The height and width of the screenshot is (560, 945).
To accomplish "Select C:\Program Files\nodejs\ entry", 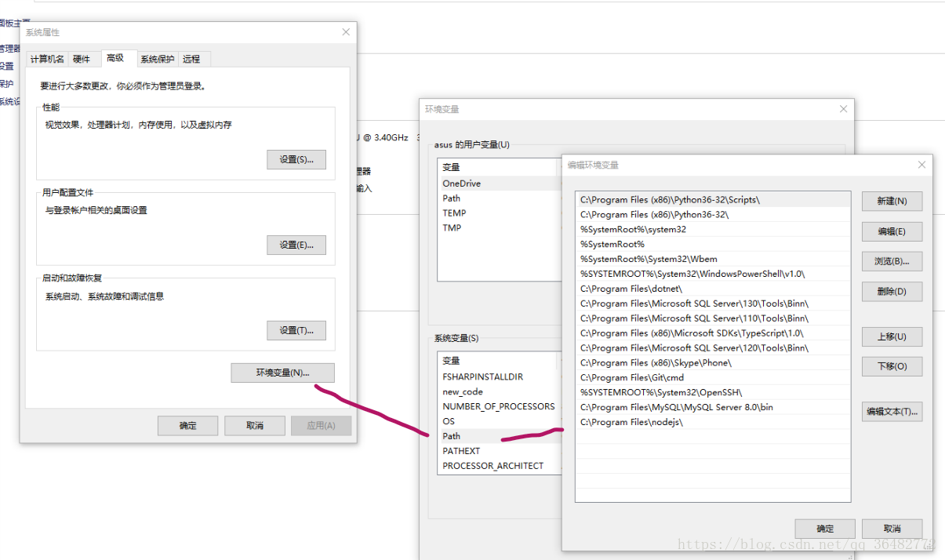I will 713,422.
